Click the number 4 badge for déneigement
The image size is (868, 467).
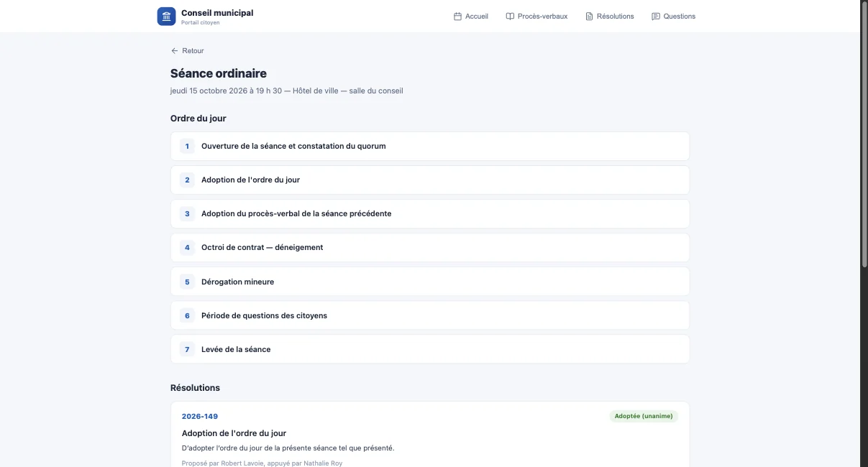tap(187, 247)
